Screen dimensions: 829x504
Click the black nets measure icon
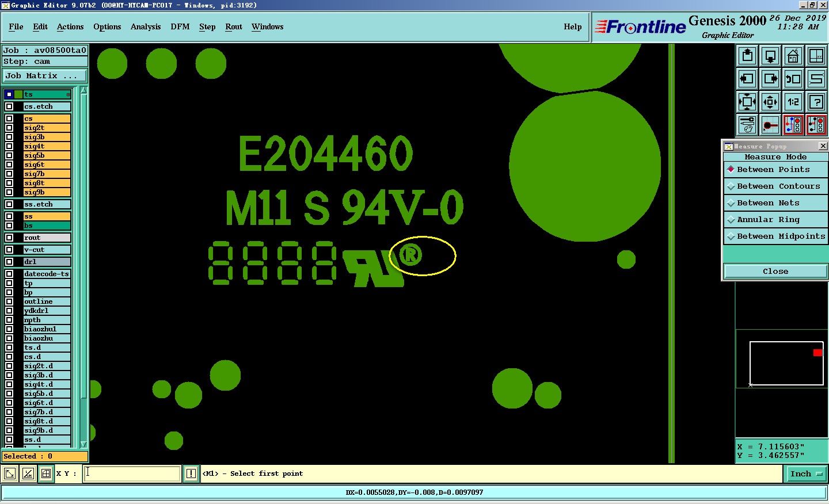coord(816,125)
